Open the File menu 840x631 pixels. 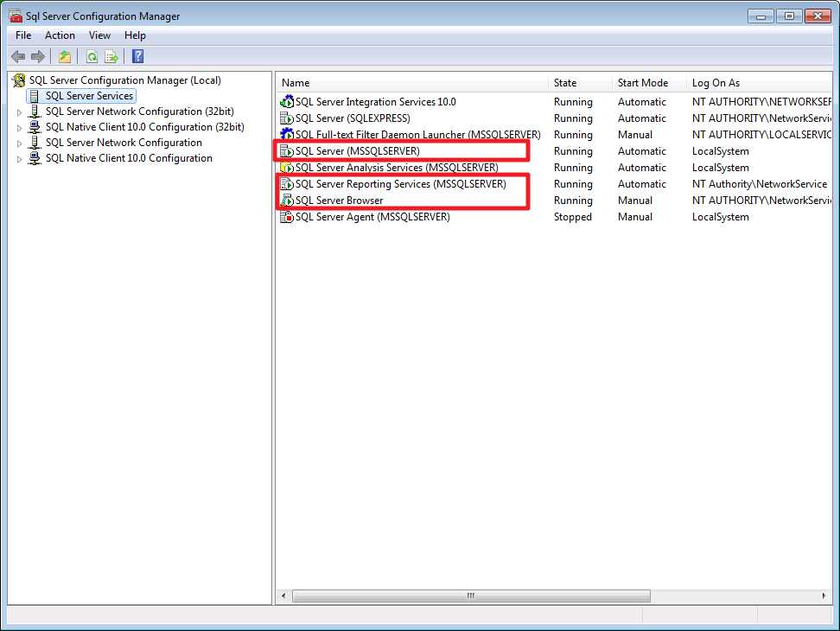[23, 35]
